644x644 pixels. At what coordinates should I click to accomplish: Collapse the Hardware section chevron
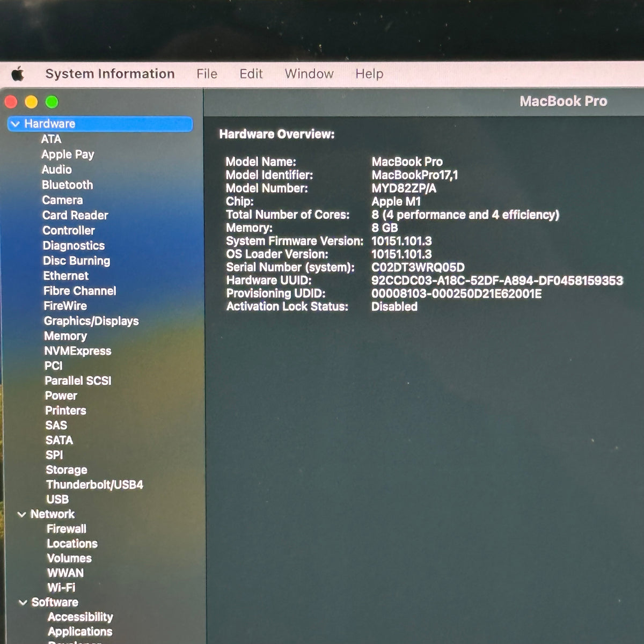[16, 124]
